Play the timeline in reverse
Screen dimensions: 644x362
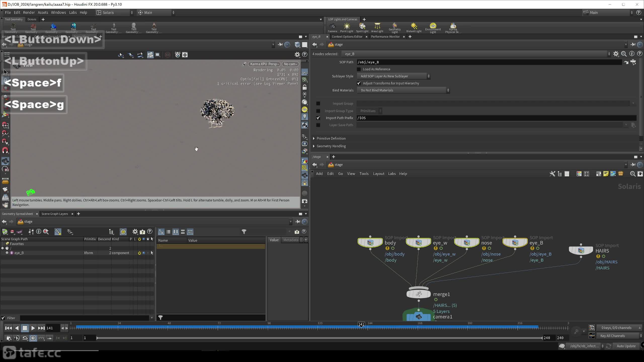[x=17, y=328]
